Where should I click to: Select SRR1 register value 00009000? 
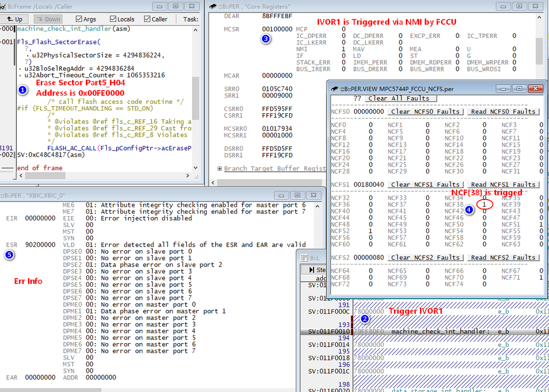click(277, 96)
